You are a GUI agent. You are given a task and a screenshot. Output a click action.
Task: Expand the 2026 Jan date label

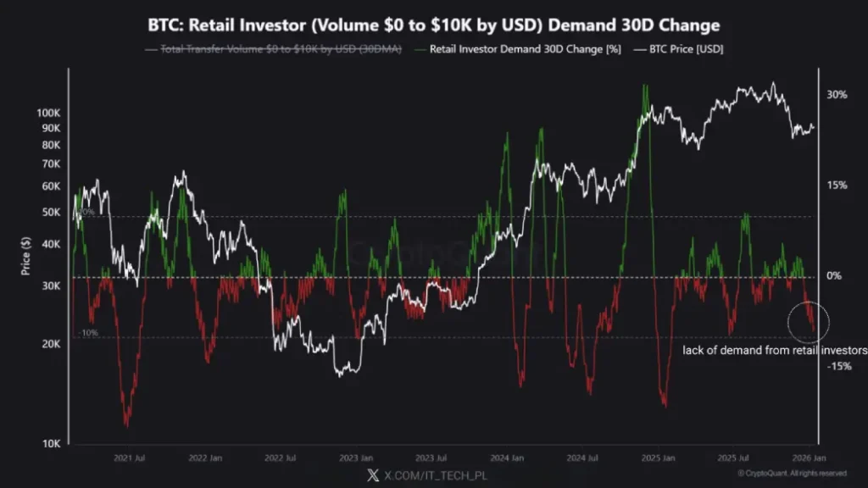811,456
